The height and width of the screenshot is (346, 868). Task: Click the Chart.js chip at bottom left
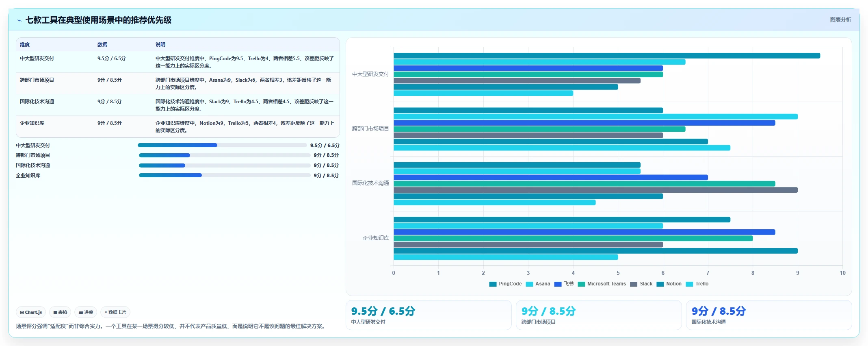(31, 312)
